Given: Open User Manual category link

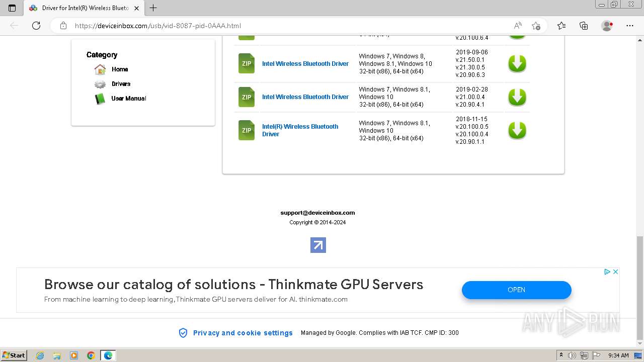Looking at the screenshot, I should coord(129,99).
